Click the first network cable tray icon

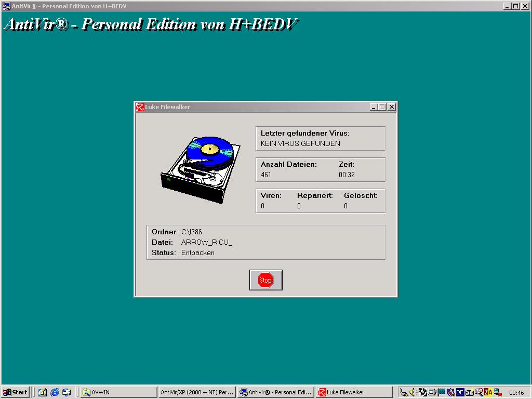pyautogui.click(x=404, y=393)
